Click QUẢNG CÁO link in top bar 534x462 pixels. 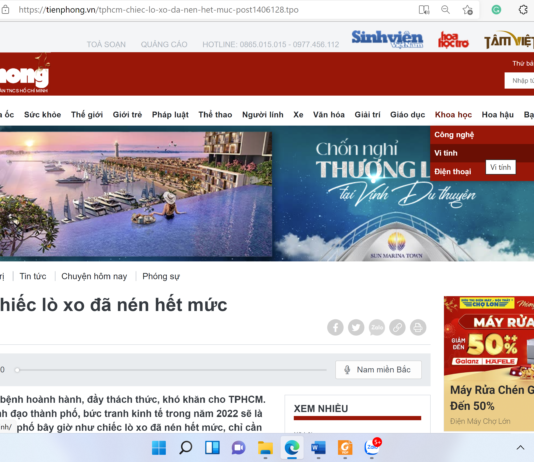coord(164,44)
